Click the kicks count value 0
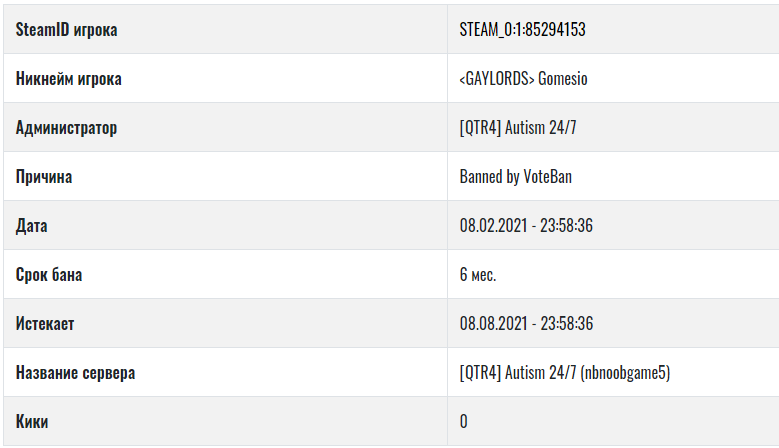Image resolution: width=779 pixels, height=448 pixels. [464, 422]
